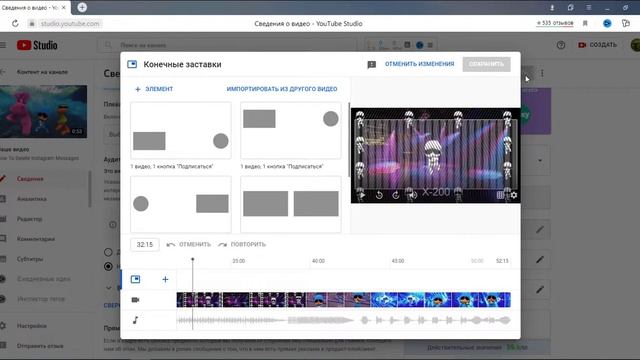Open Comments in Studio sidebar
This screenshot has width=640, height=360.
[36, 239]
